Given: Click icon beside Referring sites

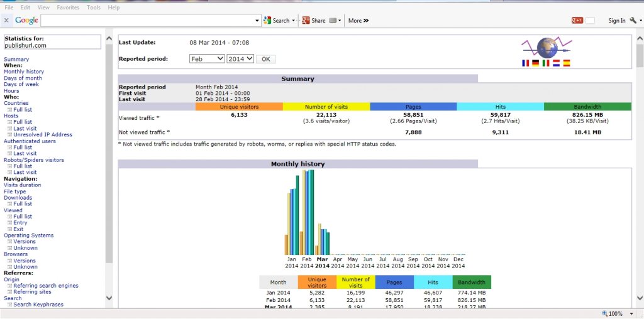Looking at the screenshot, I should tap(9, 292).
